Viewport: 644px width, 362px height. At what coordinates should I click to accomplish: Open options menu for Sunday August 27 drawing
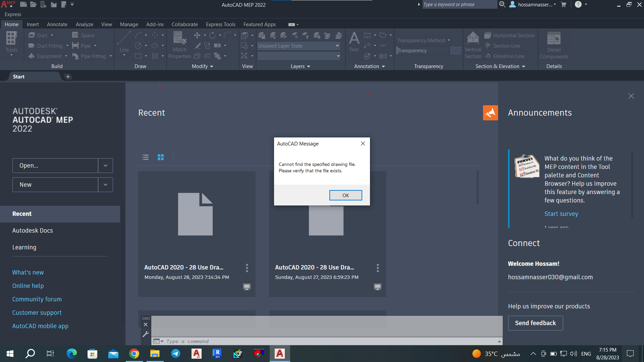[378, 268]
